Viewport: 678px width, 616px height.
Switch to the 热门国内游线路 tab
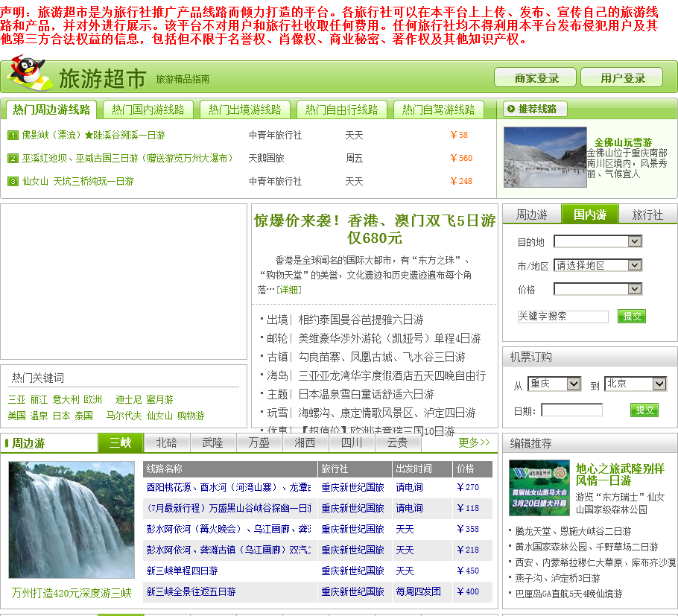tap(148, 109)
